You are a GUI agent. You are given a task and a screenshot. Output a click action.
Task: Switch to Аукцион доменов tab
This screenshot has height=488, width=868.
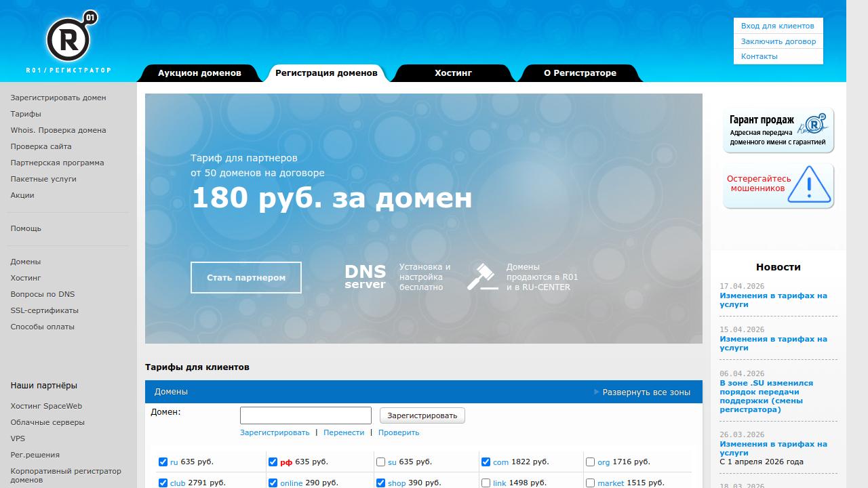coord(199,73)
